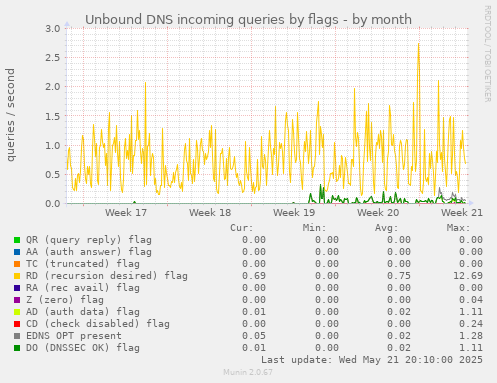
Task: Click the EDNS OPT gray color swatch
Action: click(x=17, y=336)
